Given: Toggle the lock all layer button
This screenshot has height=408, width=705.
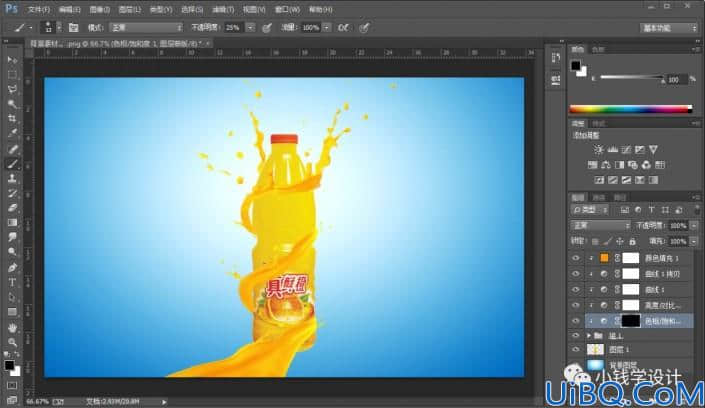Looking at the screenshot, I should click(633, 242).
